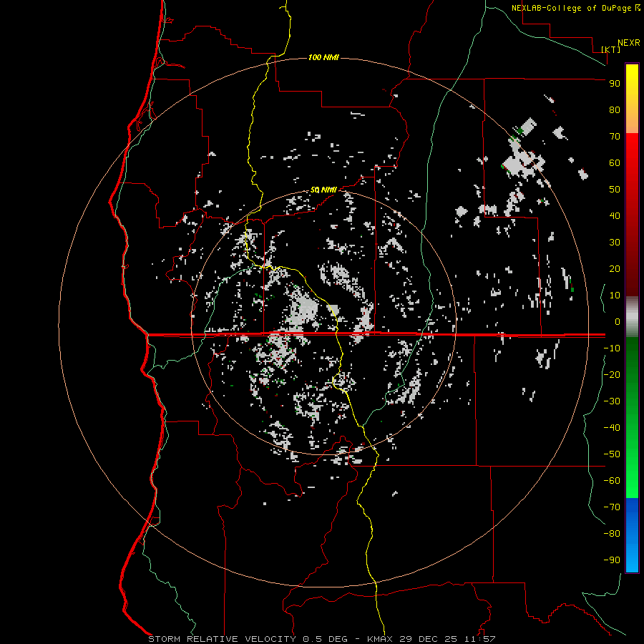
Task: Click the Storm Relative Velocity caption at the bottom
Action: click(322, 639)
